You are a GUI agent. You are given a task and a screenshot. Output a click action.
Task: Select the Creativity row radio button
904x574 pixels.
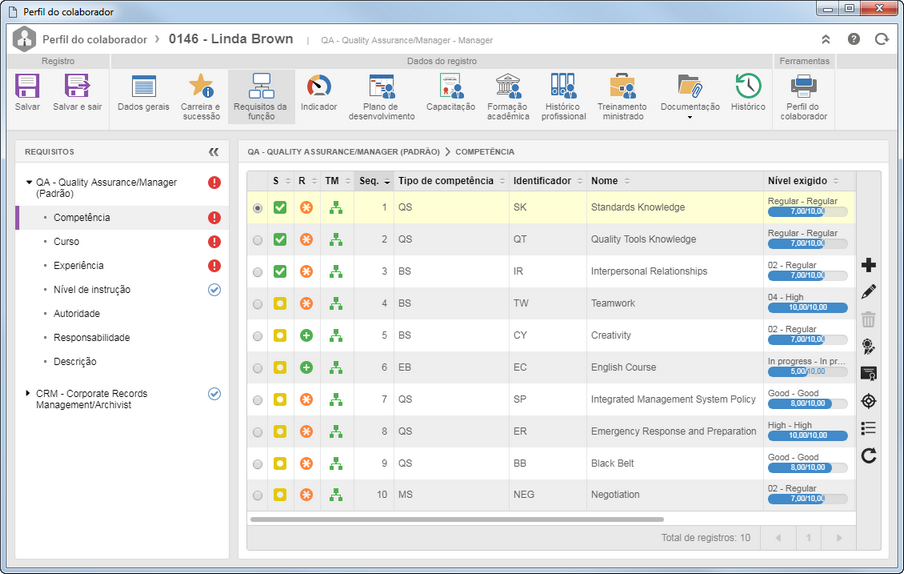[258, 336]
